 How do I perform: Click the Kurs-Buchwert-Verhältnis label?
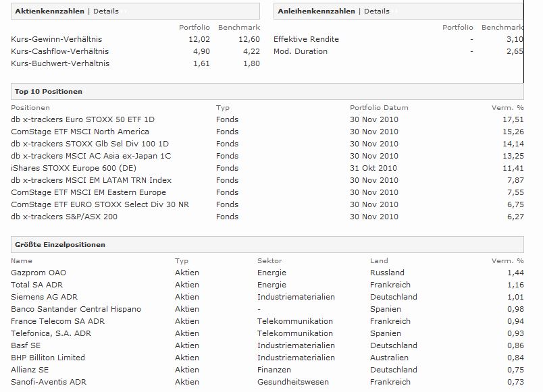(x=60, y=63)
